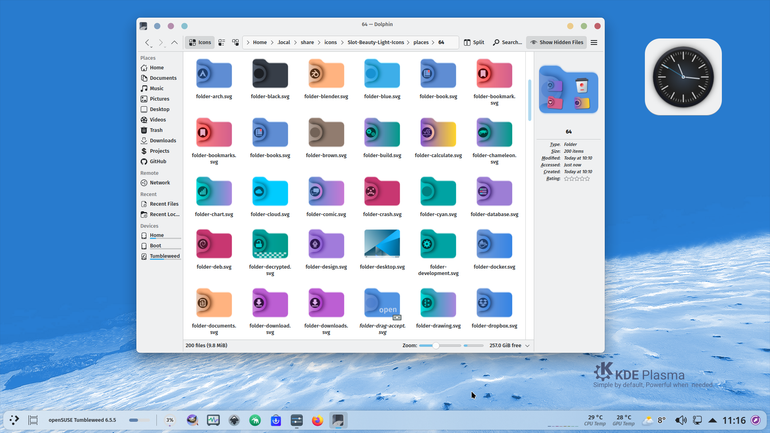Screen dimensions: 770x433
Task: Click the Search button
Action: (507, 43)
